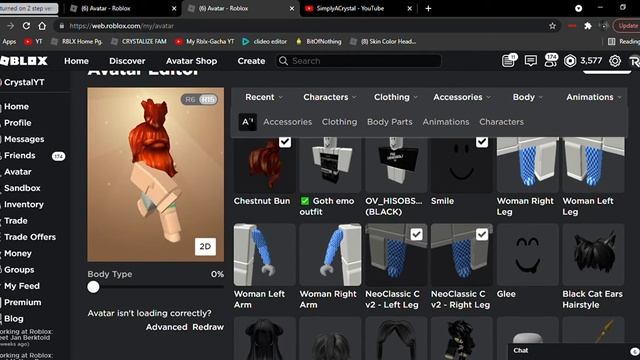This screenshot has width=640, height=360.
Task: Open the Apps bookmark shortcut
Action: 9,41
